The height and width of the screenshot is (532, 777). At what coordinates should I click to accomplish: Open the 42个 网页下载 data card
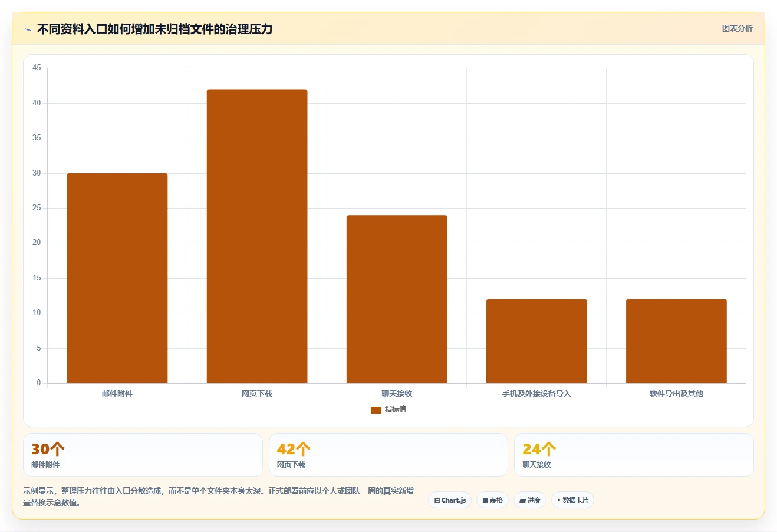coord(388,455)
